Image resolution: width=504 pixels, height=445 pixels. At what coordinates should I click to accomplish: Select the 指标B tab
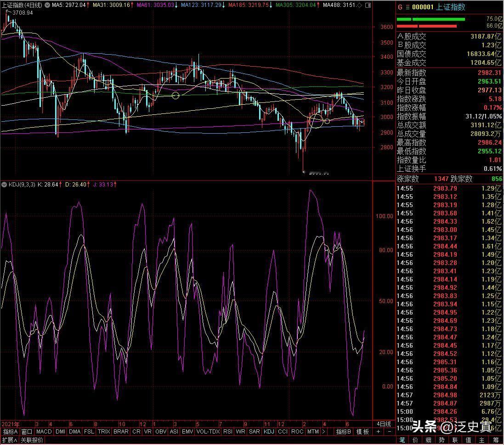pyautogui.click(x=343, y=432)
